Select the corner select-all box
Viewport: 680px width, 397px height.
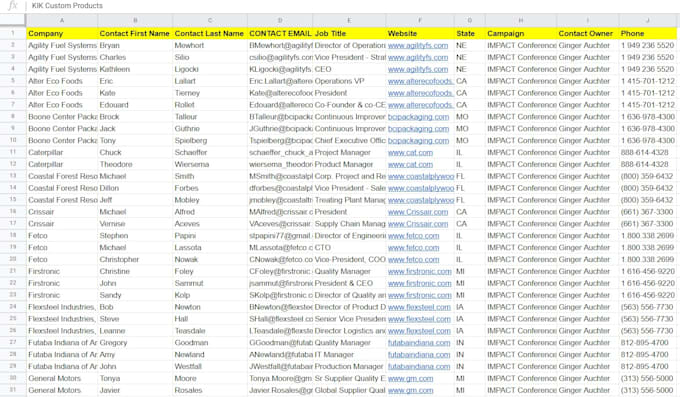click(13, 20)
